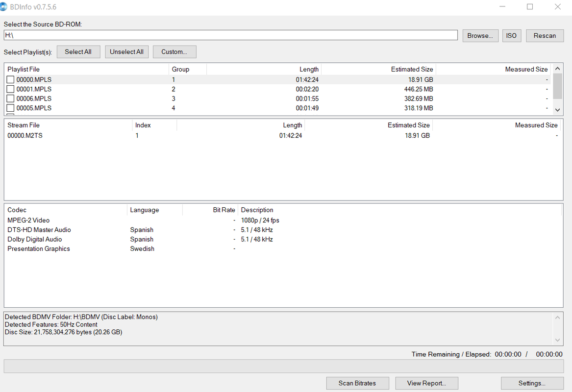Click the Bit Rate column header
Viewport: 572px width, 392px height.
[210, 210]
